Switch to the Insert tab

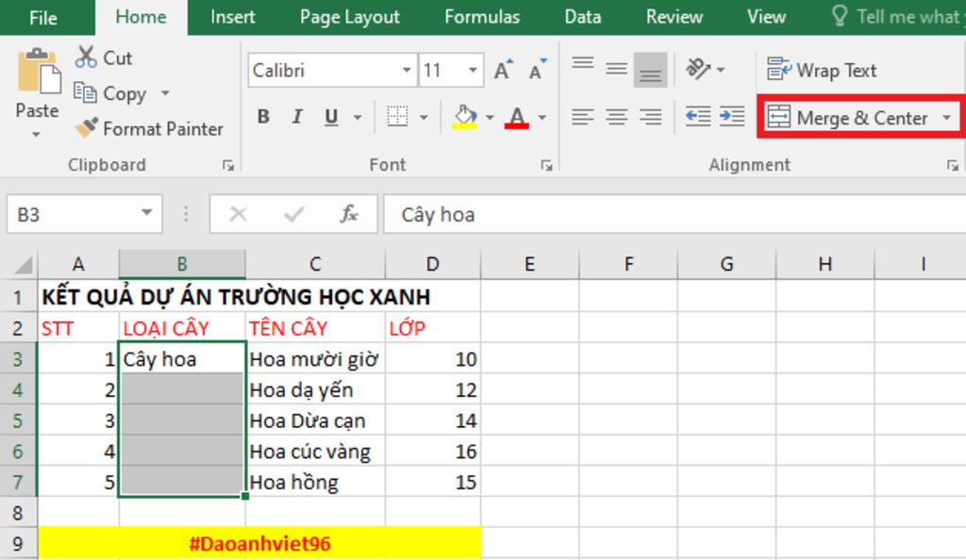coord(232,17)
